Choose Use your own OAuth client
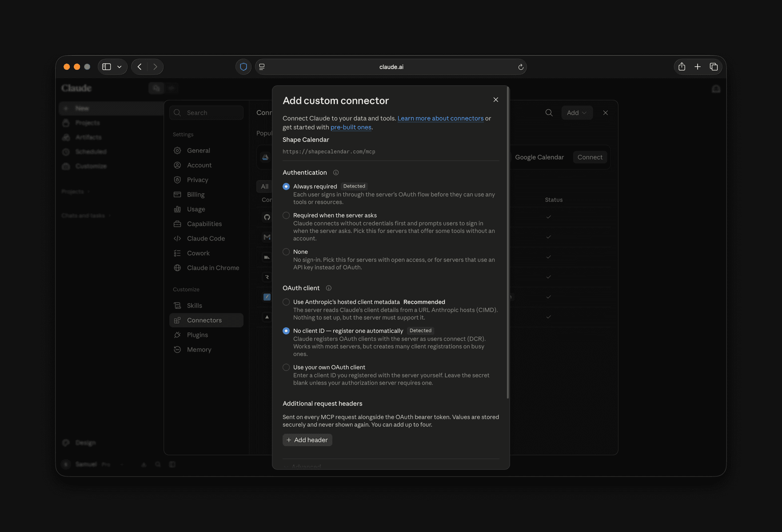The image size is (782, 532). pos(286,367)
